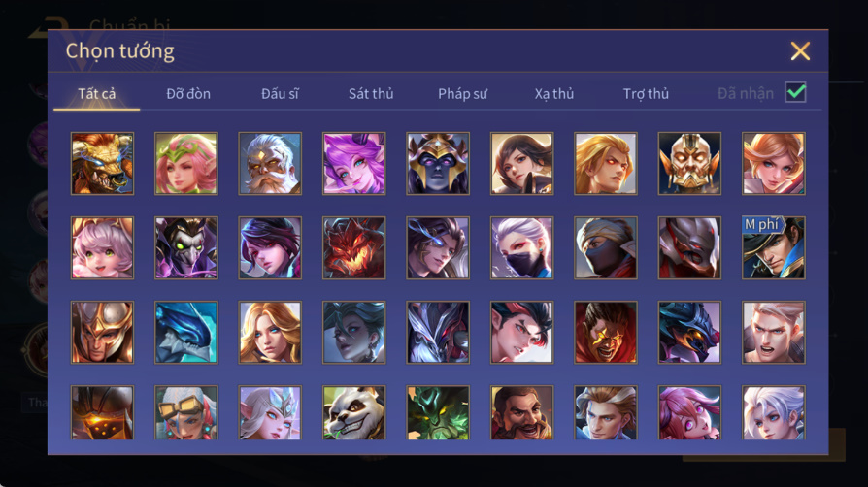Screen dimensions: 868x487
Task: Switch to the "Đỡ đòn" tab
Action: tap(188, 93)
